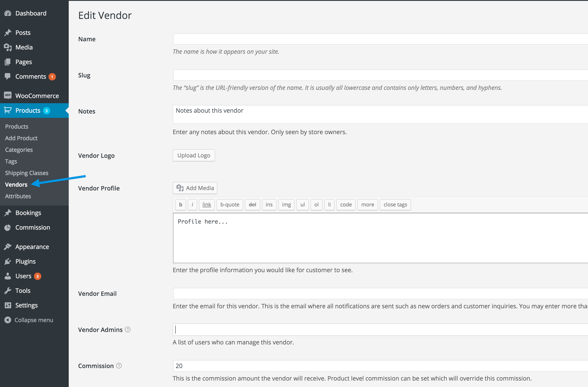Click the Appearance icon in sidebar
The width and height of the screenshot is (588, 387).
tap(8, 247)
